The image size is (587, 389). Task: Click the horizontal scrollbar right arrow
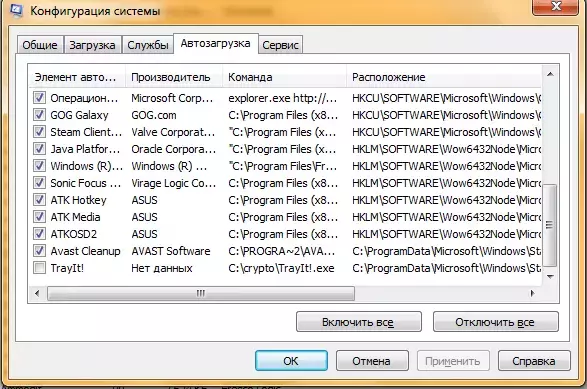[533, 293]
